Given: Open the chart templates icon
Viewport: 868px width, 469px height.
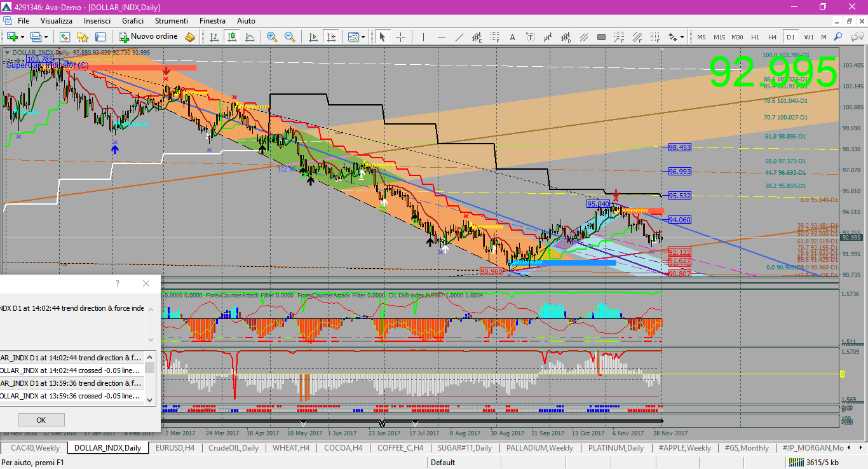Looking at the screenshot, I should tap(353, 37).
